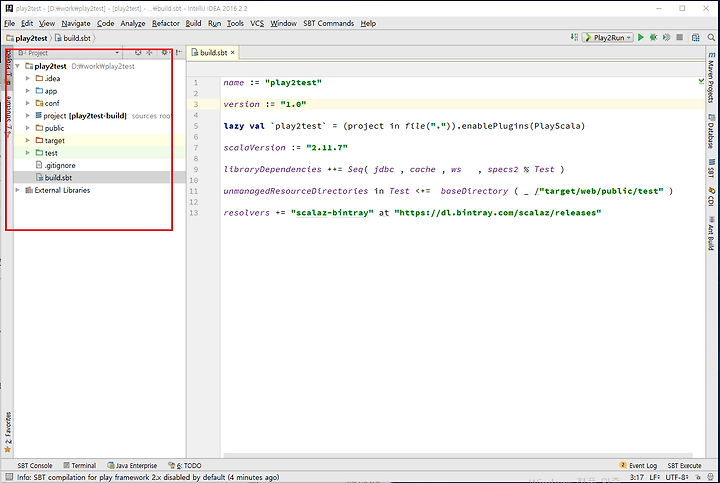Open Favorites tool window star

(8, 432)
